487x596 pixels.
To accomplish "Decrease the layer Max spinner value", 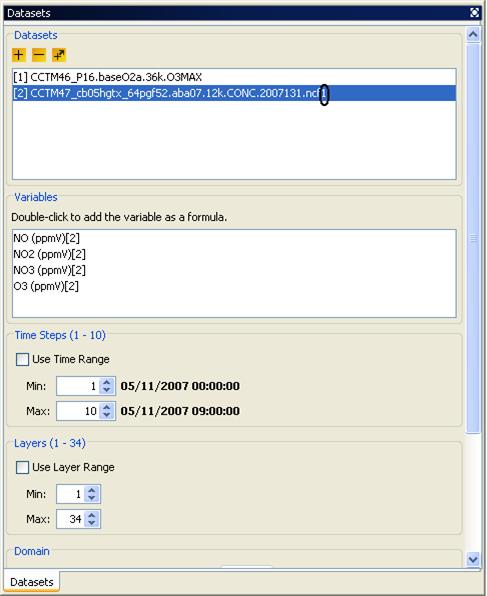I will [92, 523].
